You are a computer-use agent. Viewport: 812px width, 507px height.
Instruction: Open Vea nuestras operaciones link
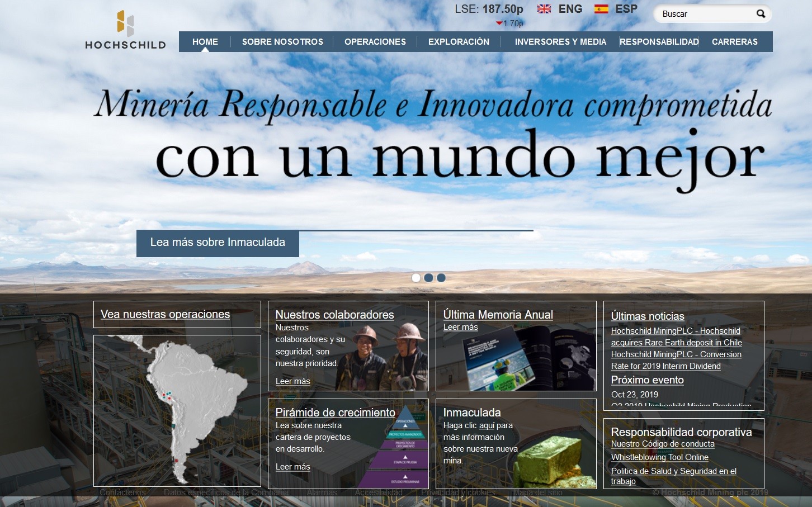(165, 314)
